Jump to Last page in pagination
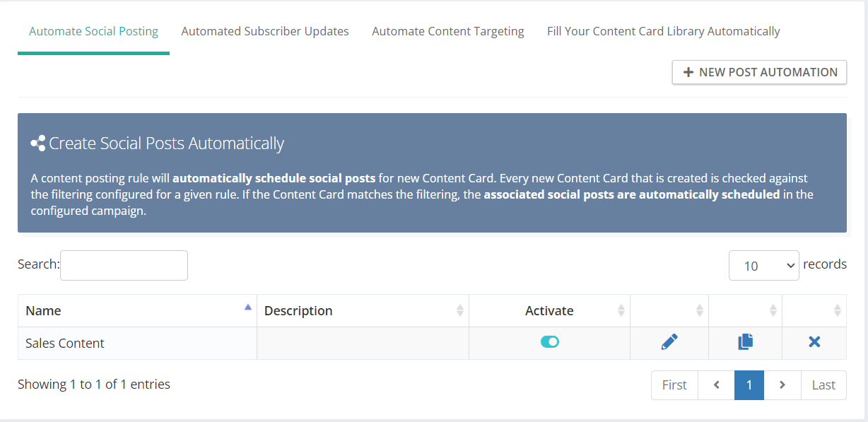The image size is (868, 422). click(823, 385)
